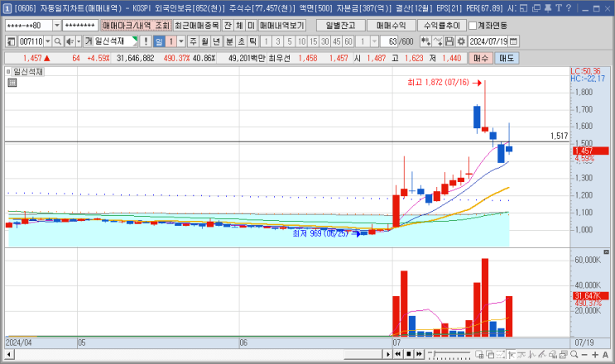Screen dimensions: 615x364
Task: Switch to 년 yearly period
Action: (x=217, y=41)
